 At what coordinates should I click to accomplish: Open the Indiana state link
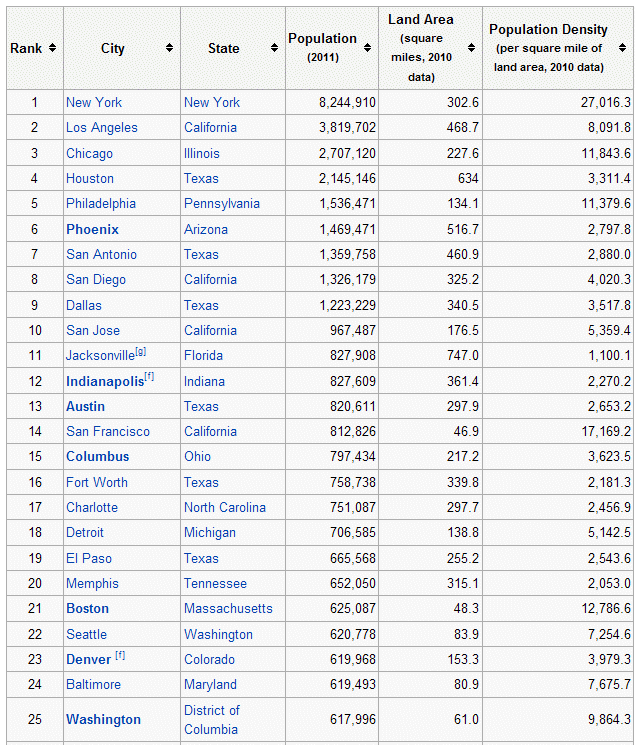pyautogui.click(x=204, y=382)
